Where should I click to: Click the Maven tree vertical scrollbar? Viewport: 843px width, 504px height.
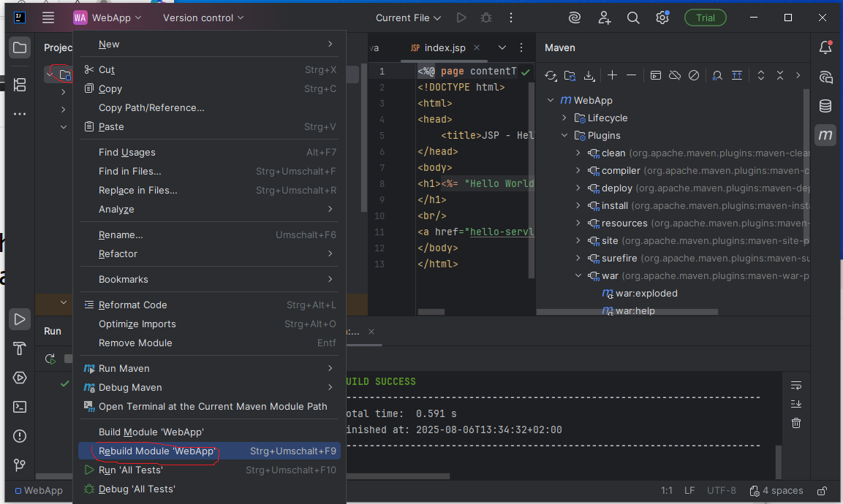click(806, 183)
